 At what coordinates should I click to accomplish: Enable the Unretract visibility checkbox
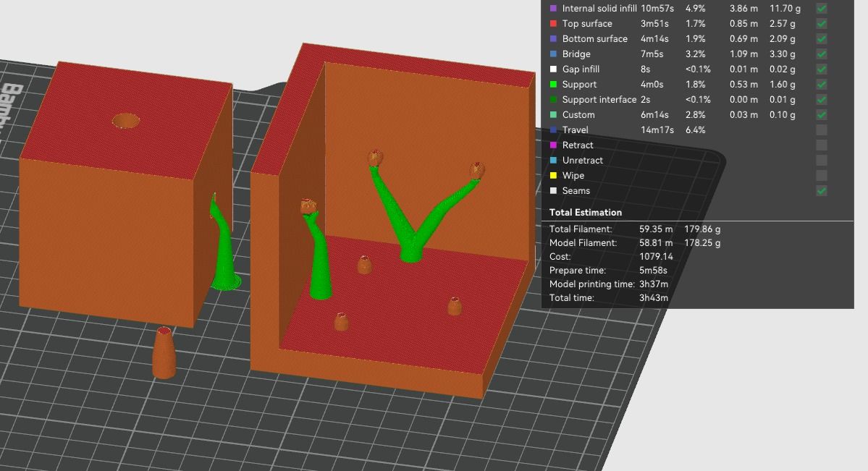point(822,161)
